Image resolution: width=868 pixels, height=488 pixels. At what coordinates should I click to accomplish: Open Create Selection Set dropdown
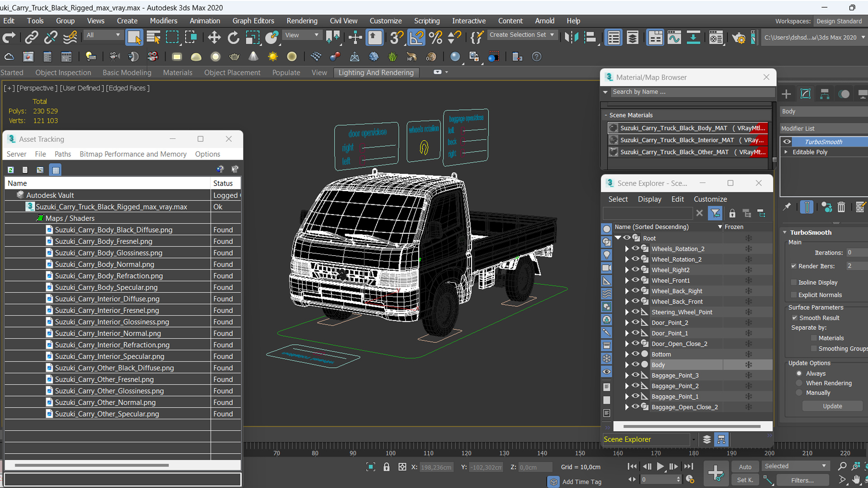click(x=522, y=35)
